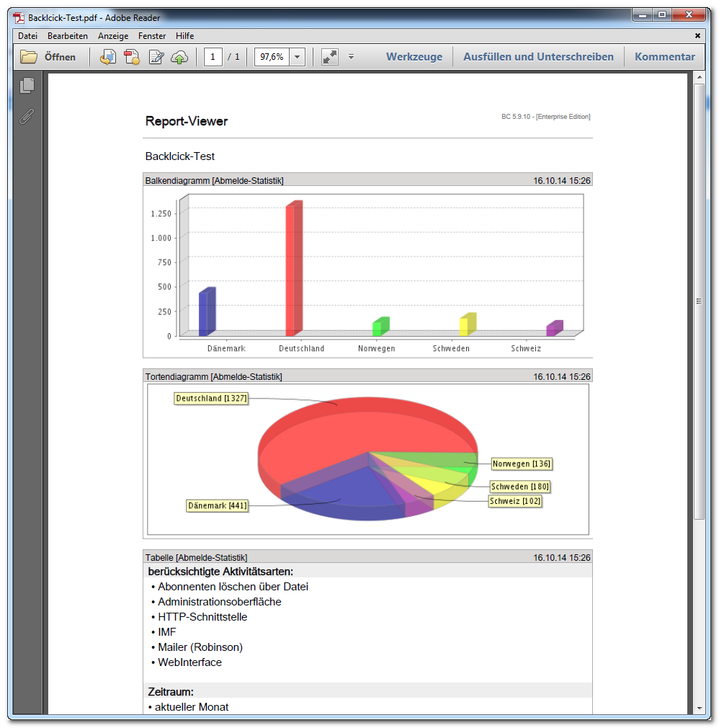Click the Öffnen folder icon

pos(29,57)
